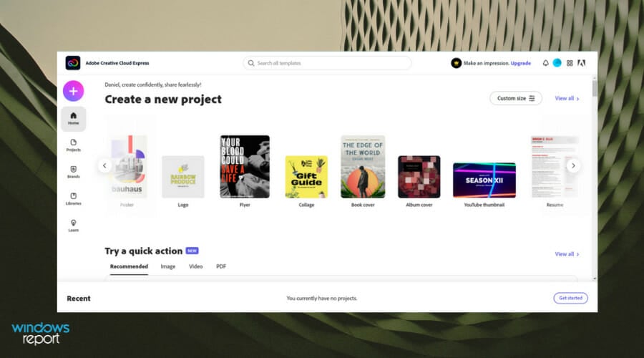Viewport: 644px width, 358px height.
Task: Click the Adobe logo icon
Action: pos(582,63)
